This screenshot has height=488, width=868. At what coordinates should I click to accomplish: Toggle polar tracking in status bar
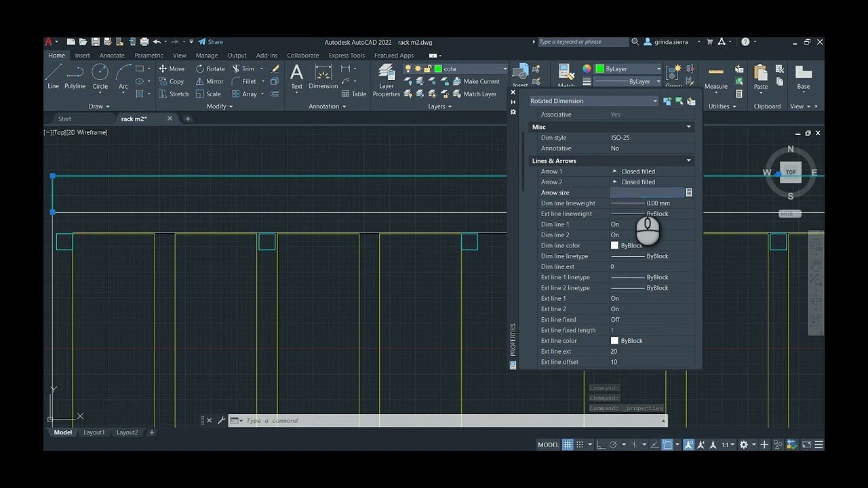click(614, 445)
